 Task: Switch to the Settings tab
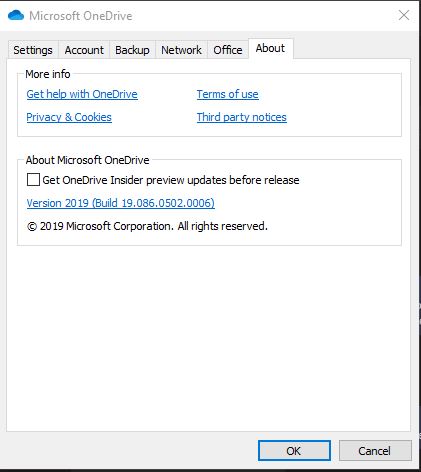(x=33, y=50)
